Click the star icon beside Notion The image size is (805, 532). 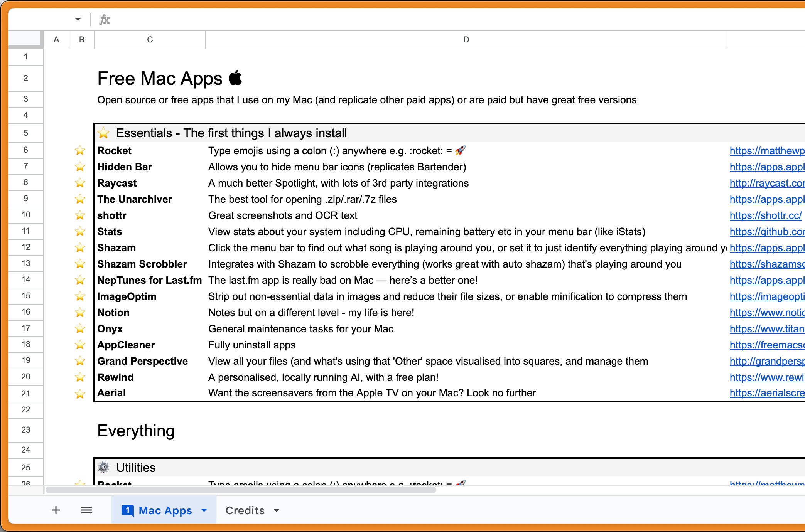click(x=80, y=312)
